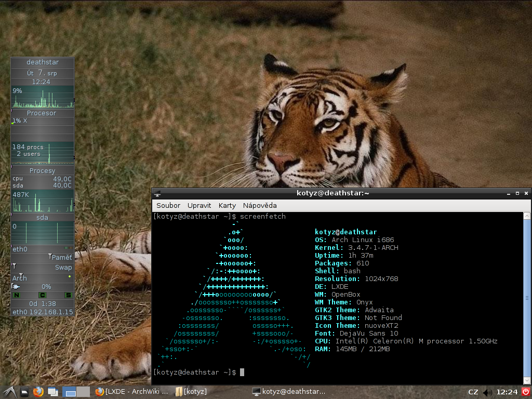Click the 'Icon Theme: nuoveXT2' line
This screenshot has width=532, height=399.
click(356, 326)
